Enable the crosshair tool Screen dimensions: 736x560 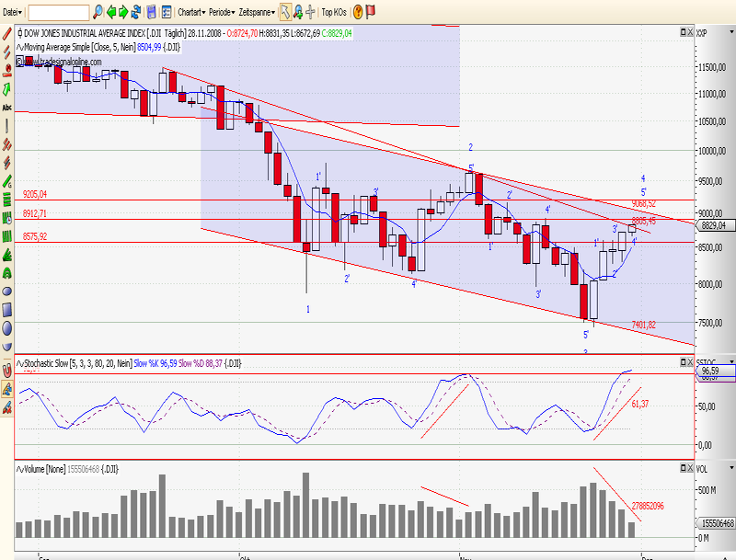pos(310,12)
